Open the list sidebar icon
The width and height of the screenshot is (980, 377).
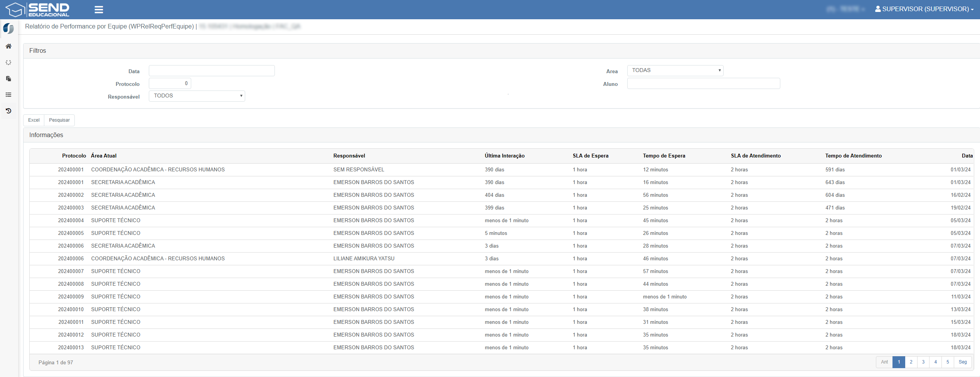click(x=8, y=95)
